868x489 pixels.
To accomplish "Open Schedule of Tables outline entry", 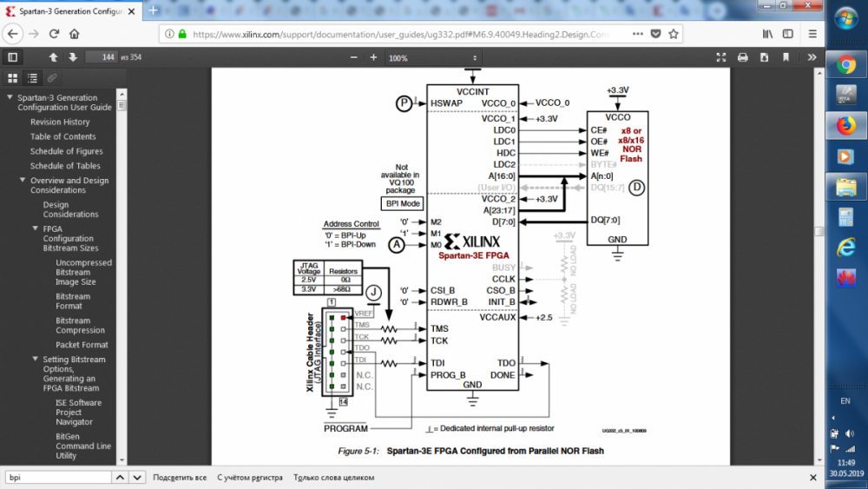I will tap(65, 166).
